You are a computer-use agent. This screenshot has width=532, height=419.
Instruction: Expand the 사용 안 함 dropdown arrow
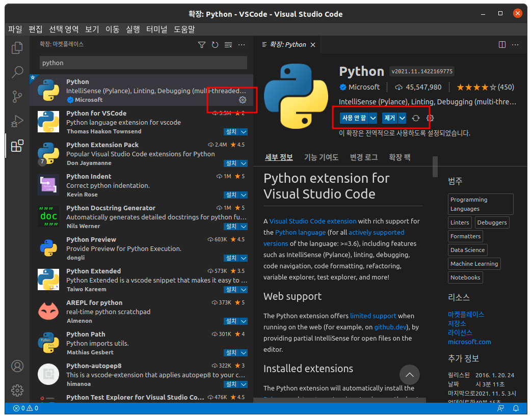tap(373, 118)
